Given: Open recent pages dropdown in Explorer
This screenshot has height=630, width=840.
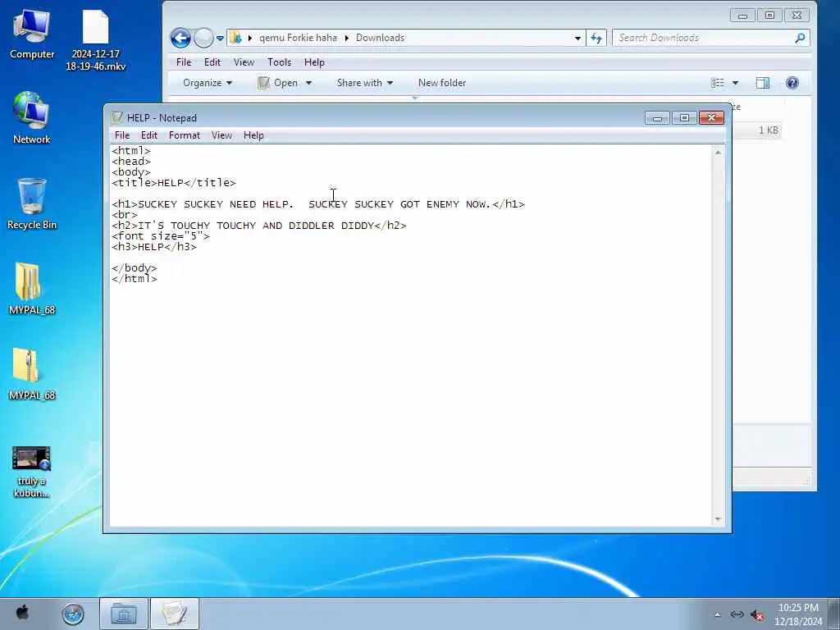Looking at the screenshot, I should point(220,39).
